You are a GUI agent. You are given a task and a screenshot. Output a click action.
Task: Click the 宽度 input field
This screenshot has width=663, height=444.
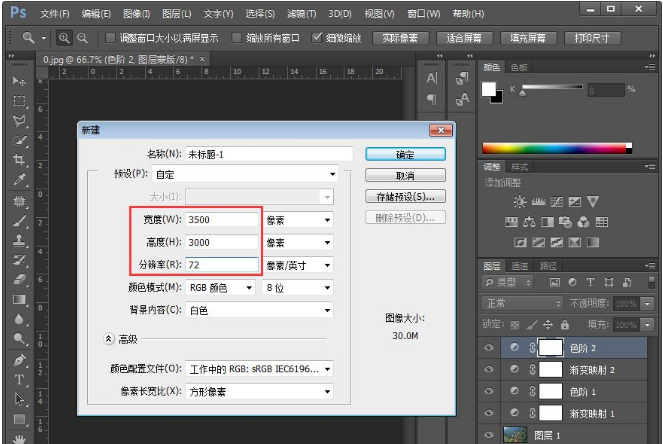click(x=221, y=219)
